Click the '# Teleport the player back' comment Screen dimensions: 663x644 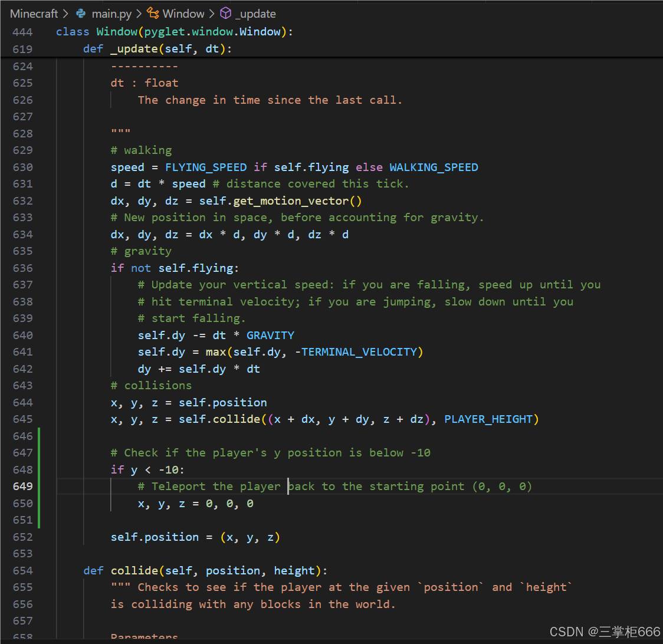tap(334, 487)
